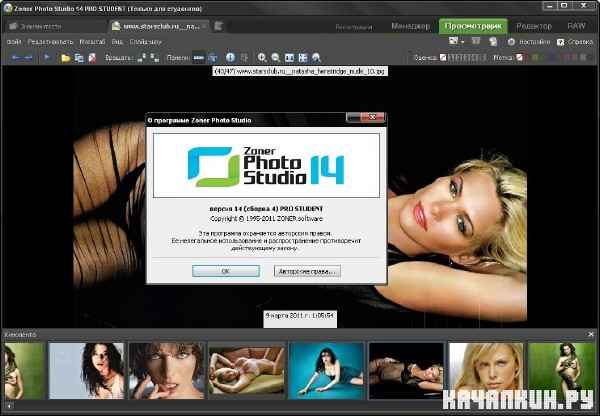Switch to the RAW mode tab
This screenshot has width=600, height=416.
576,26
